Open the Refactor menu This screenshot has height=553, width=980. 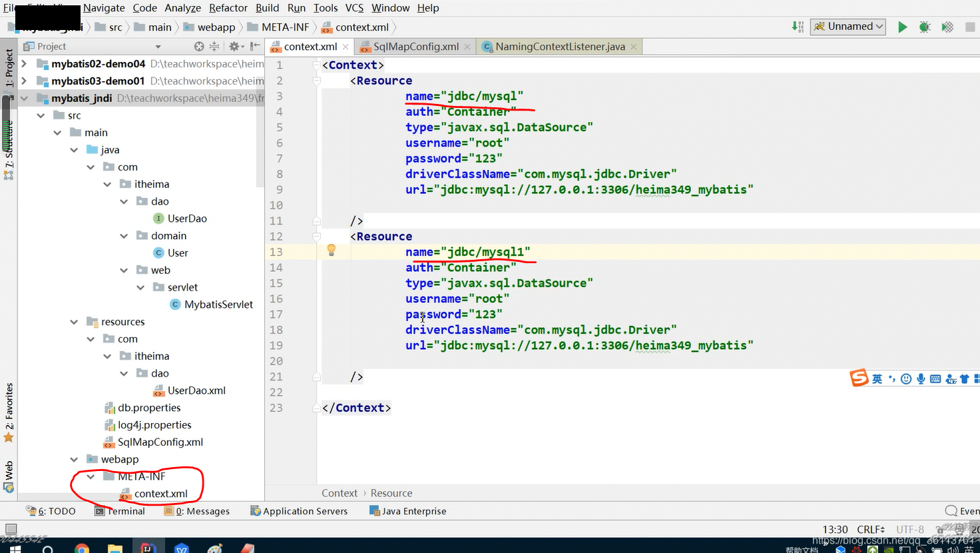(x=228, y=8)
